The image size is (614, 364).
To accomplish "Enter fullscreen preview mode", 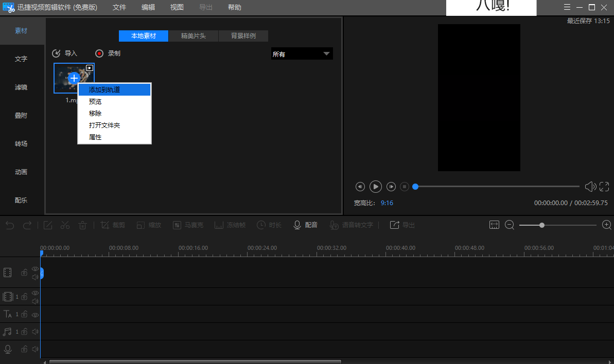I will pyautogui.click(x=604, y=187).
